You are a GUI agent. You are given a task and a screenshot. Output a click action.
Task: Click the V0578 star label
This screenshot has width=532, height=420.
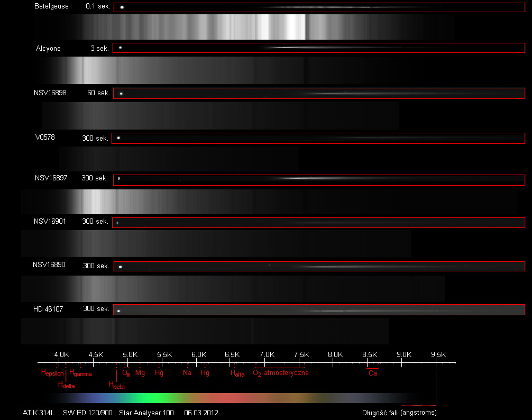(x=44, y=137)
